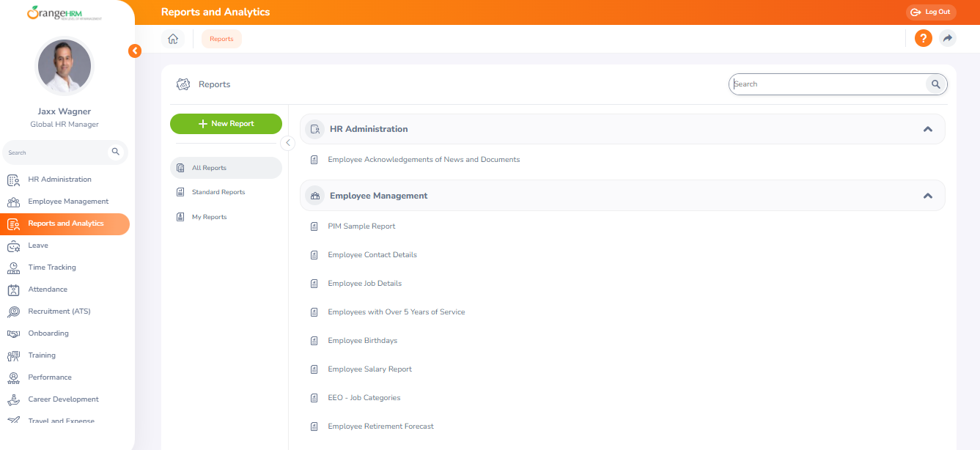Viewport: 980px width, 450px height.
Task: Click the Employee Salary Report document icon
Action: click(x=314, y=369)
